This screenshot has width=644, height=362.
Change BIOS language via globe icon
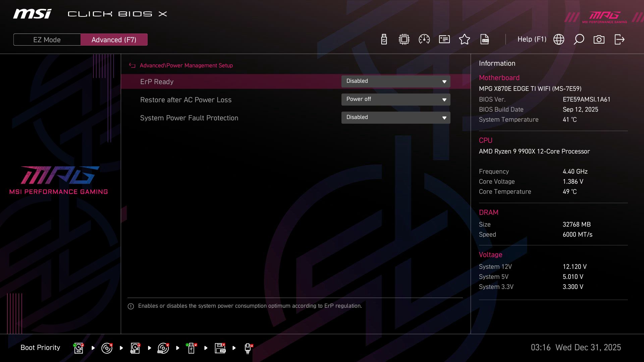(559, 39)
